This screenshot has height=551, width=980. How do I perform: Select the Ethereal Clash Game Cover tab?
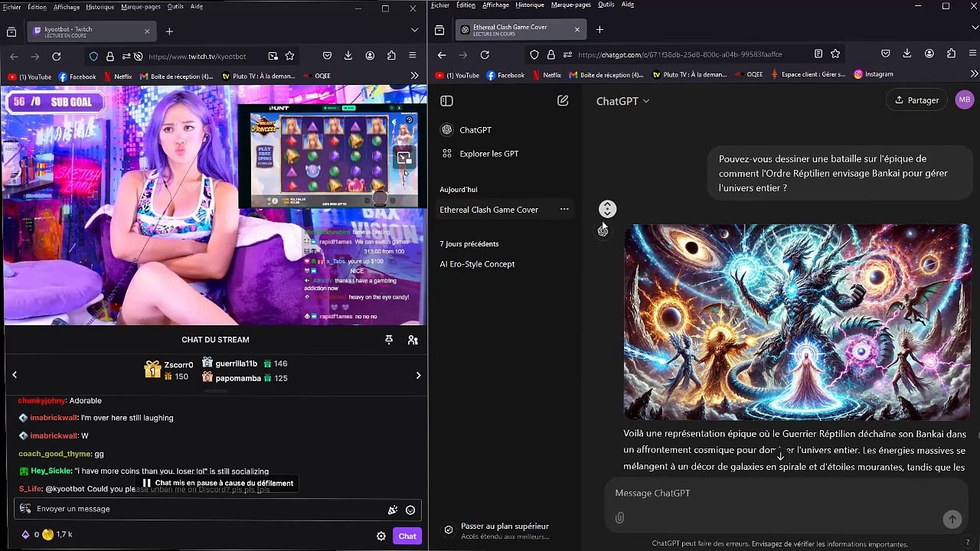coord(520,30)
